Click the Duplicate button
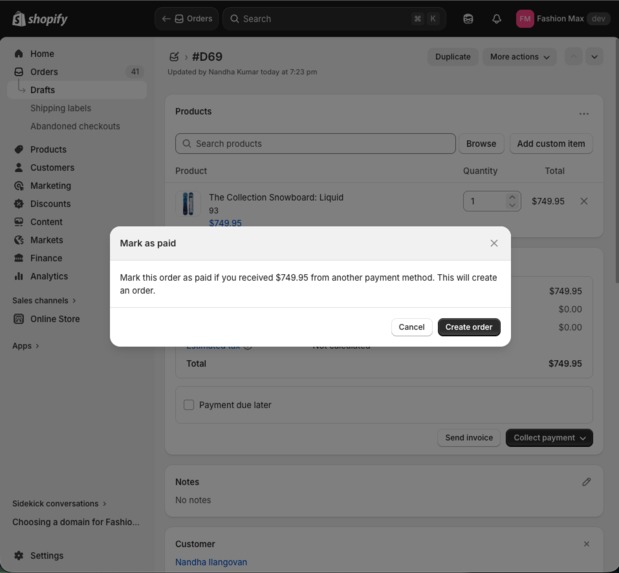619x573 pixels. pyautogui.click(x=453, y=57)
